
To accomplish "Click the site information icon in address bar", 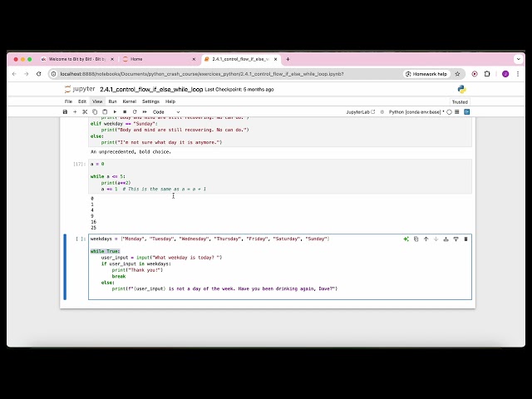I will (x=53, y=74).
